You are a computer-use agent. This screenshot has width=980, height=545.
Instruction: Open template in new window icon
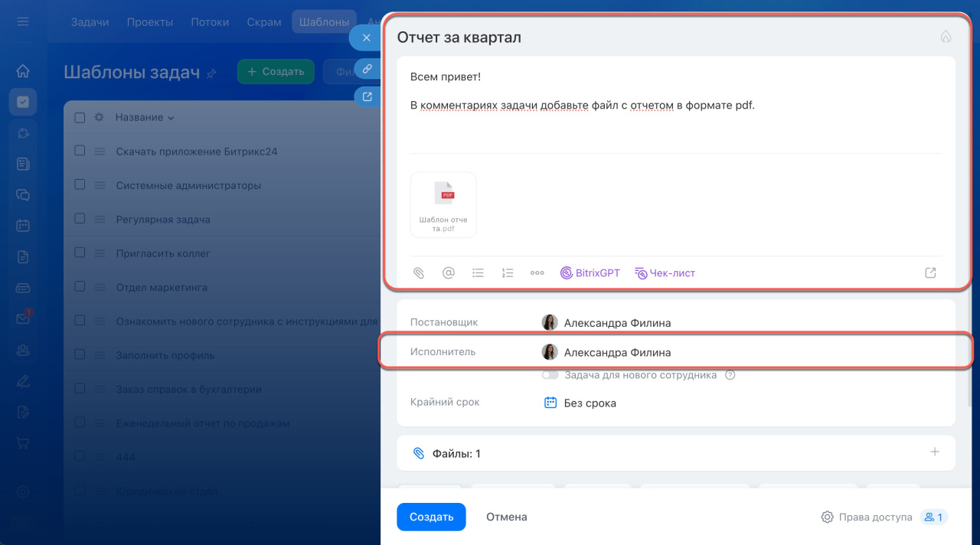tap(367, 96)
